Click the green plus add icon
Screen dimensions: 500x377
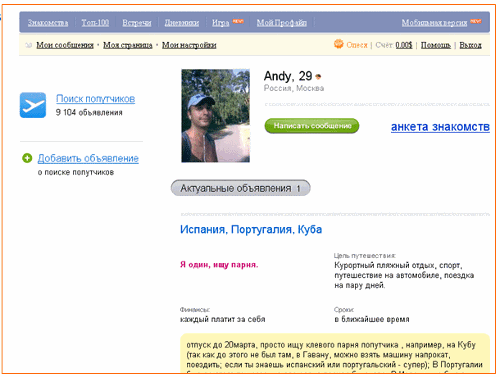(x=27, y=158)
